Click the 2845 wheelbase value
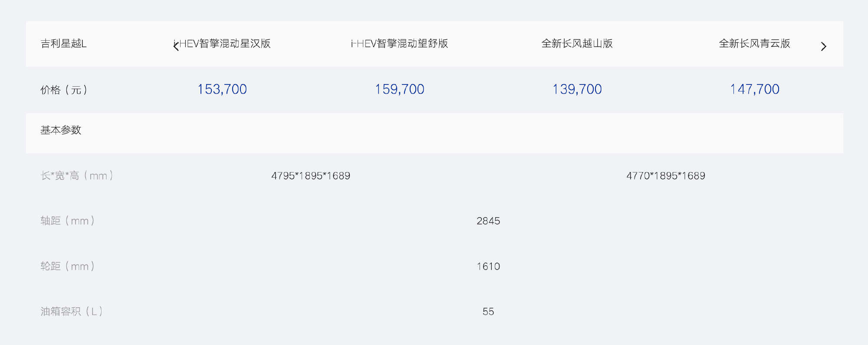Image resolution: width=868 pixels, height=345 pixels. (x=488, y=221)
